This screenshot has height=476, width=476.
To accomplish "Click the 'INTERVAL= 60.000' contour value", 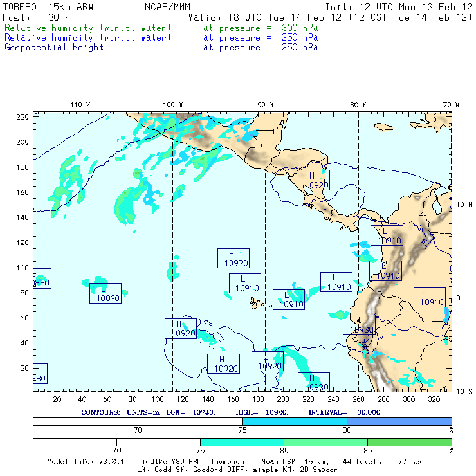I will tap(344, 412).
